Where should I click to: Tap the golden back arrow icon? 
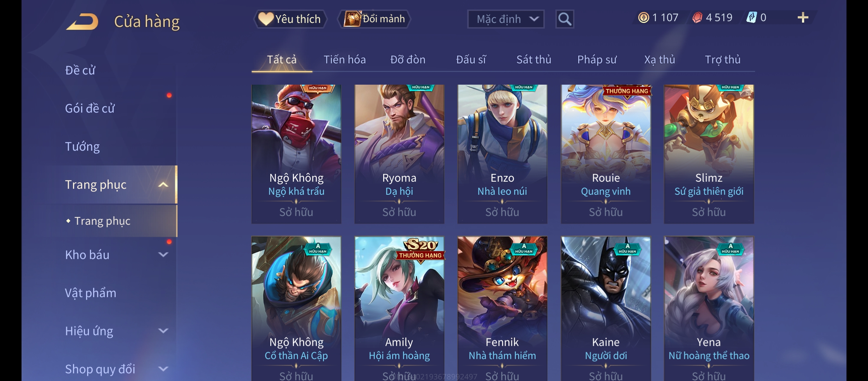(x=82, y=22)
